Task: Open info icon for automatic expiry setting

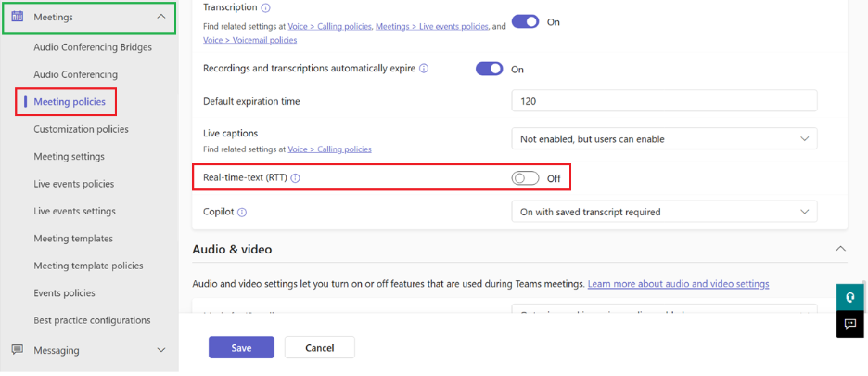Action: (x=424, y=69)
